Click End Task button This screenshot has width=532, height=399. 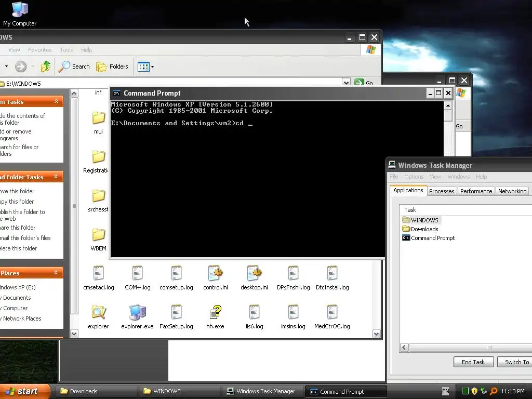pos(473,362)
